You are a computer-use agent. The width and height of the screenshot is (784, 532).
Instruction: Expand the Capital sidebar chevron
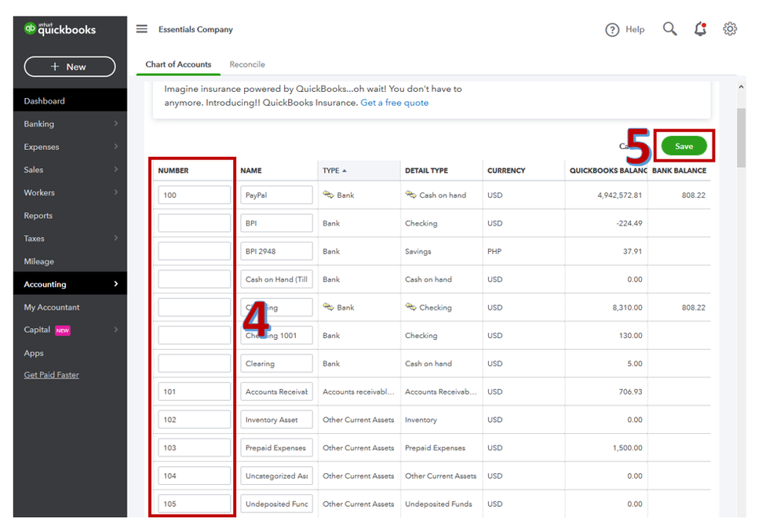point(116,330)
